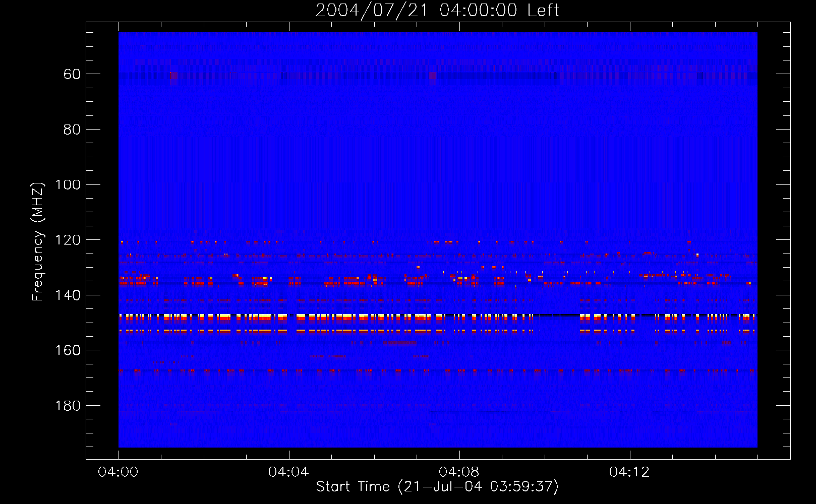Viewport: 816px width, 504px height.
Task: Click the 80 frequency tick label
Action: [x=72, y=130]
